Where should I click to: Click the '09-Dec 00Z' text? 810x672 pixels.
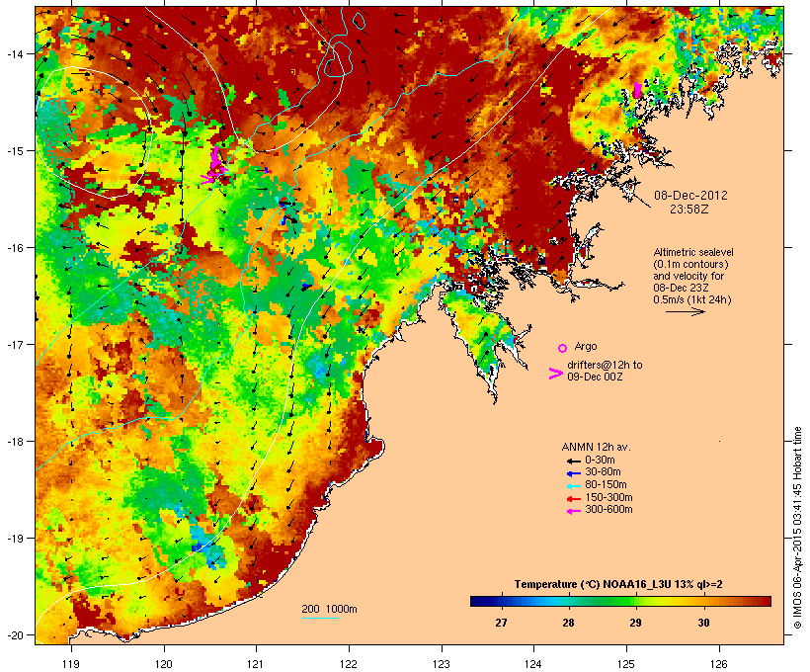pos(595,377)
